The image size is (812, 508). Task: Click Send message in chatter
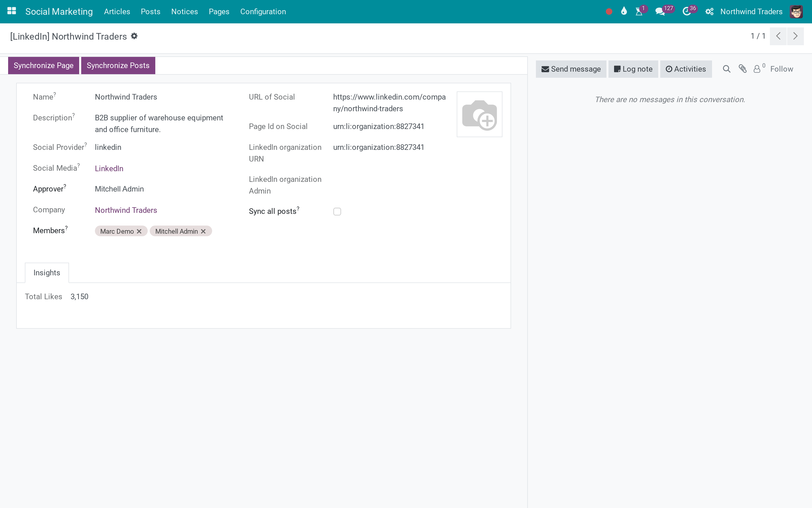(571, 69)
